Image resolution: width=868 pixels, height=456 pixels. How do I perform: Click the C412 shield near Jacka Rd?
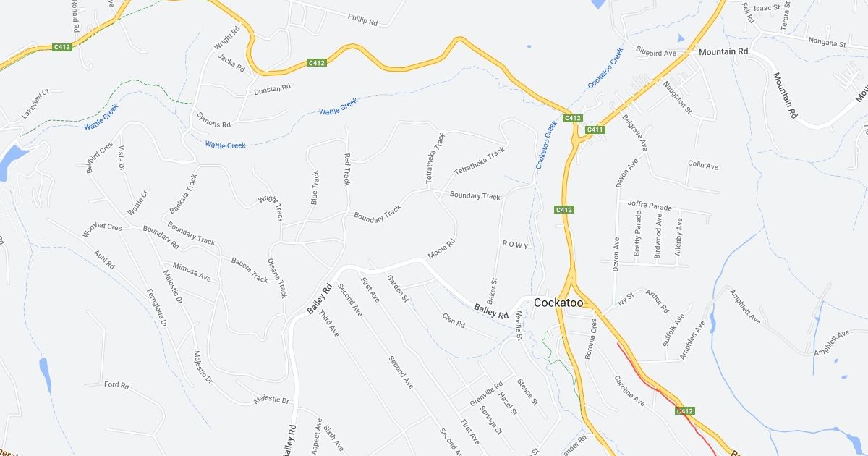coord(317,63)
